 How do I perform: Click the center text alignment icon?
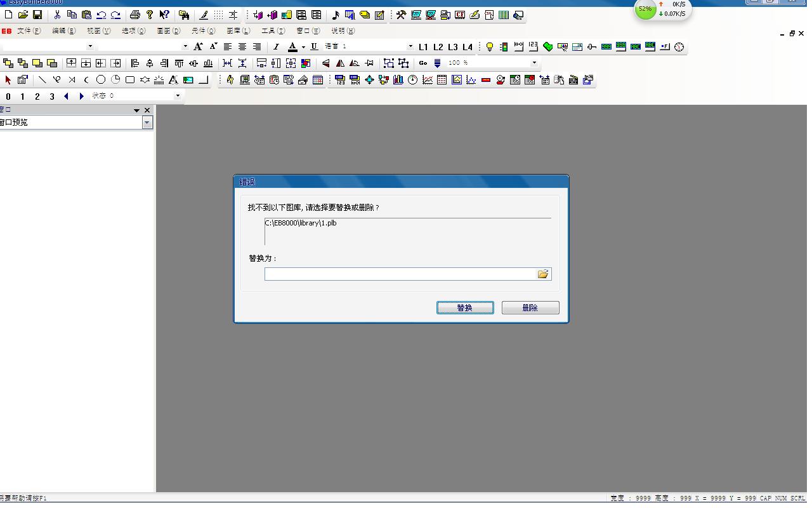coord(242,46)
